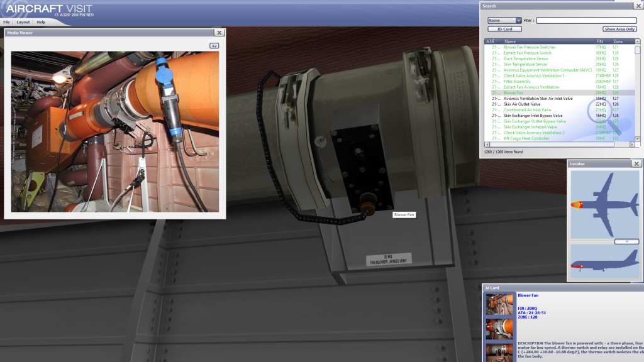Screen dimensions: 644x362
Task: Click the FIN 20HQ text in Id Card
Action: (528, 308)
